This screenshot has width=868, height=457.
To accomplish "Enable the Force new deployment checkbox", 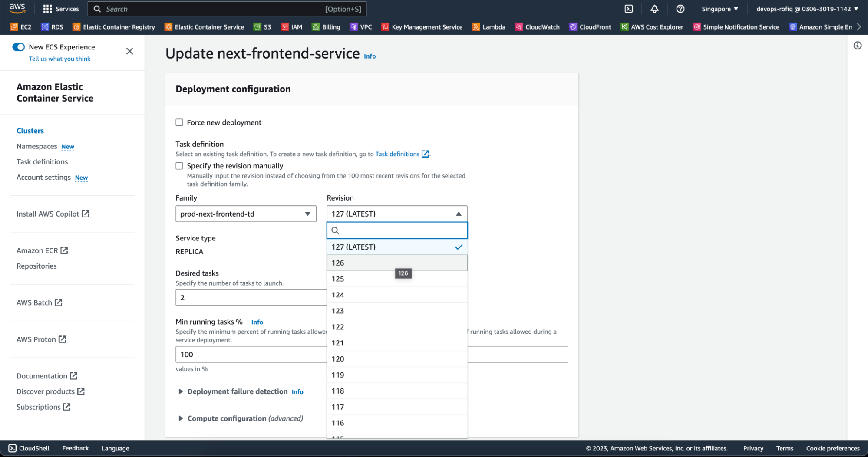I will 179,122.
